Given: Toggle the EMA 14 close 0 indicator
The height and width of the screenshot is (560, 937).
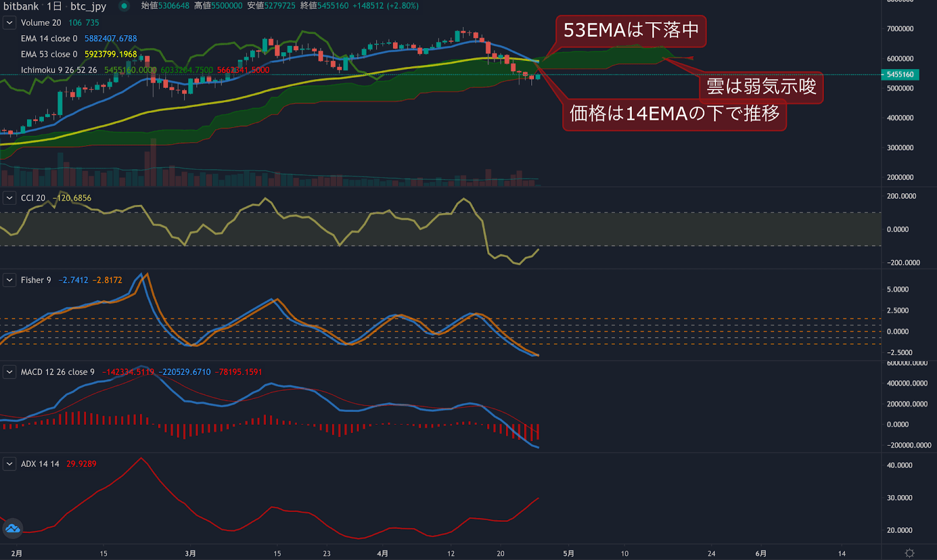Looking at the screenshot, I should pyautogui.click(x=50, y=38).
